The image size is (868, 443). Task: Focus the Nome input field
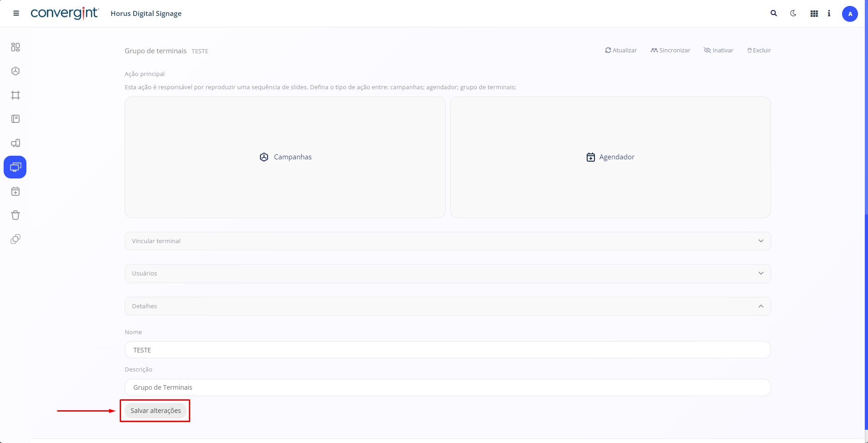[447, 350]
